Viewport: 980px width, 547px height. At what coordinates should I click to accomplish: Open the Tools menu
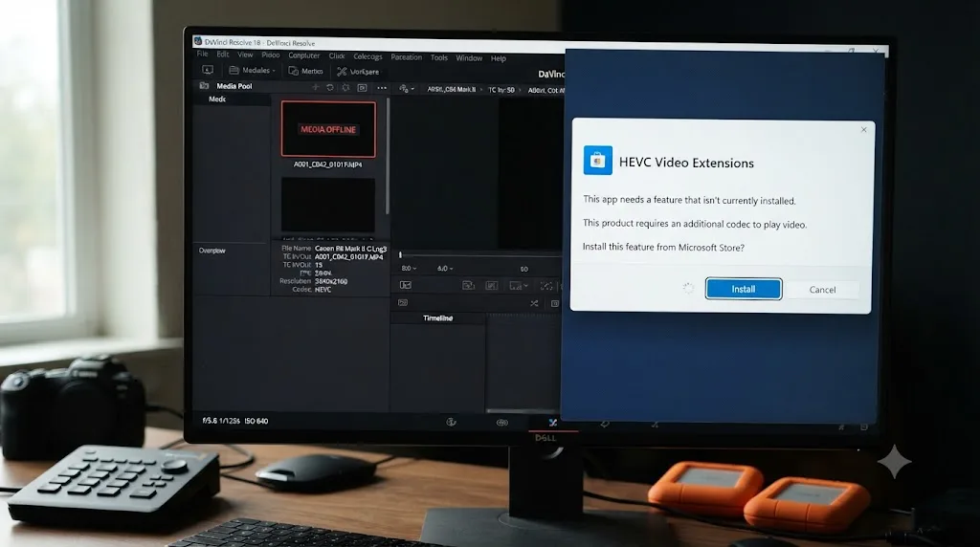pos(438,57)
